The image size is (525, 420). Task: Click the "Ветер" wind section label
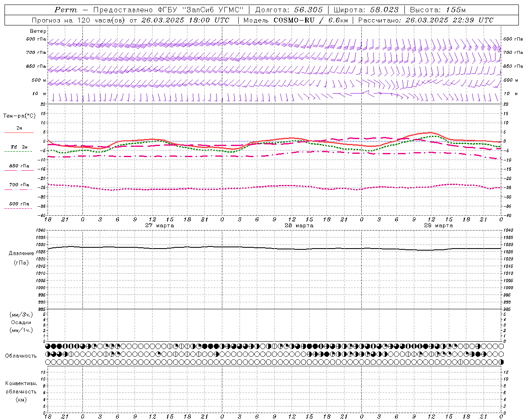click(x=38, y=31)
